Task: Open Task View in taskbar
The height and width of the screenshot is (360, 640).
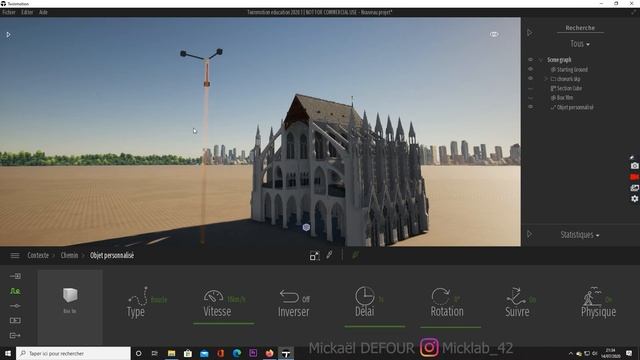Action: click(x=155, y=353)
